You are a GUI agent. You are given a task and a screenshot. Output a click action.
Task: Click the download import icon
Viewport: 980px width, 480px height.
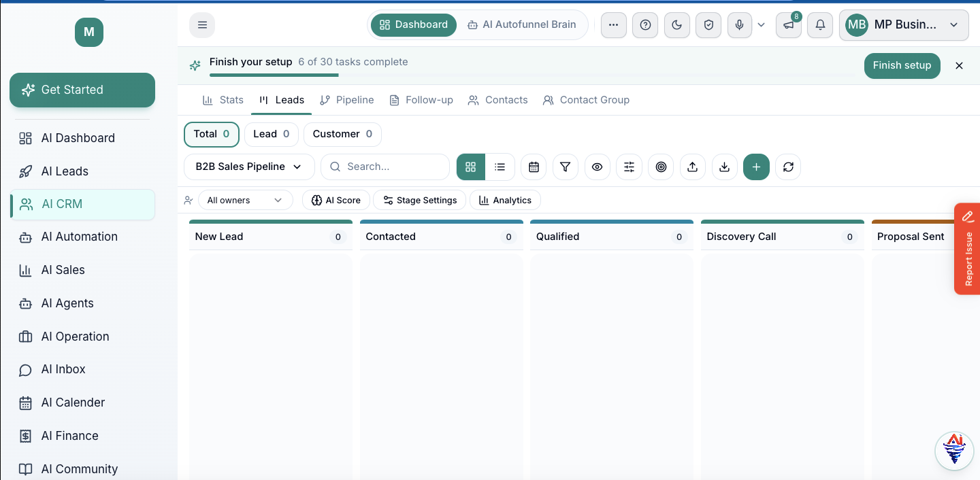pyautogui.click(x=724, y=167)
